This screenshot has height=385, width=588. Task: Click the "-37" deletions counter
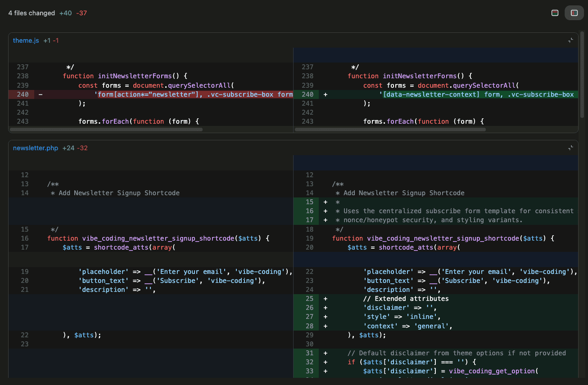(x=81, y=13)
